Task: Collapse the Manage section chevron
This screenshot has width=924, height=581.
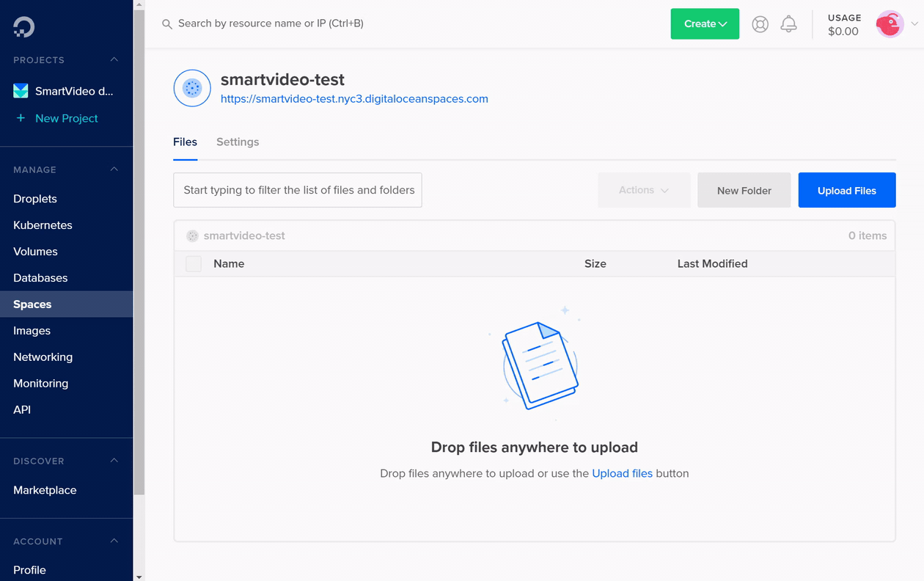Action: [x=114, y=169]
